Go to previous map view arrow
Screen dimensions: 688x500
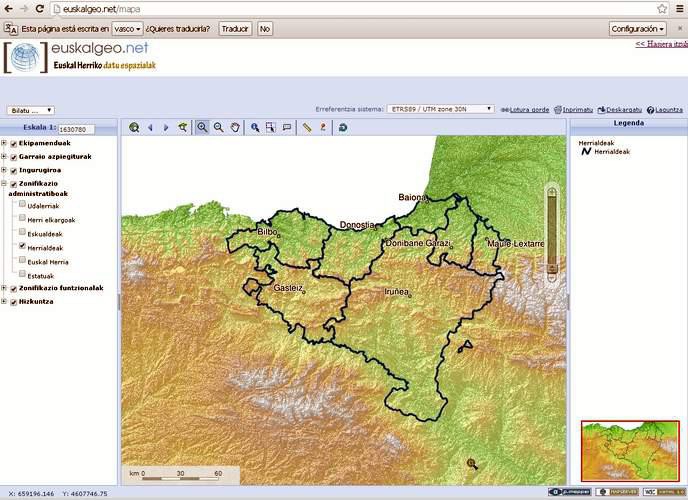pos(150,127)
